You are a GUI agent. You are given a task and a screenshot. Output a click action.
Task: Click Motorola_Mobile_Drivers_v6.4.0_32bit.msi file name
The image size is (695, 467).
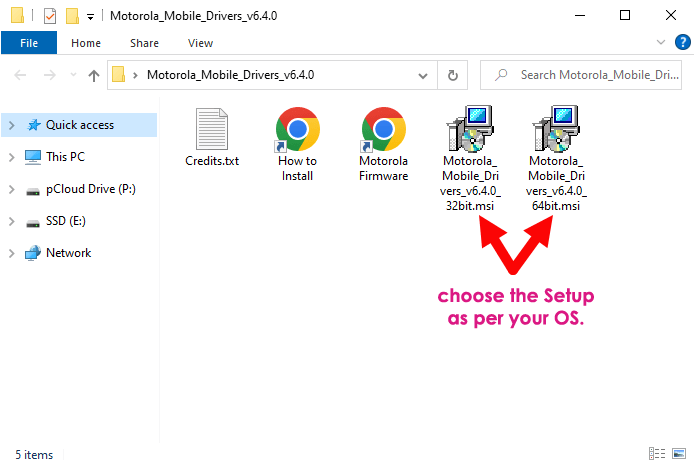tap(470, 183)
